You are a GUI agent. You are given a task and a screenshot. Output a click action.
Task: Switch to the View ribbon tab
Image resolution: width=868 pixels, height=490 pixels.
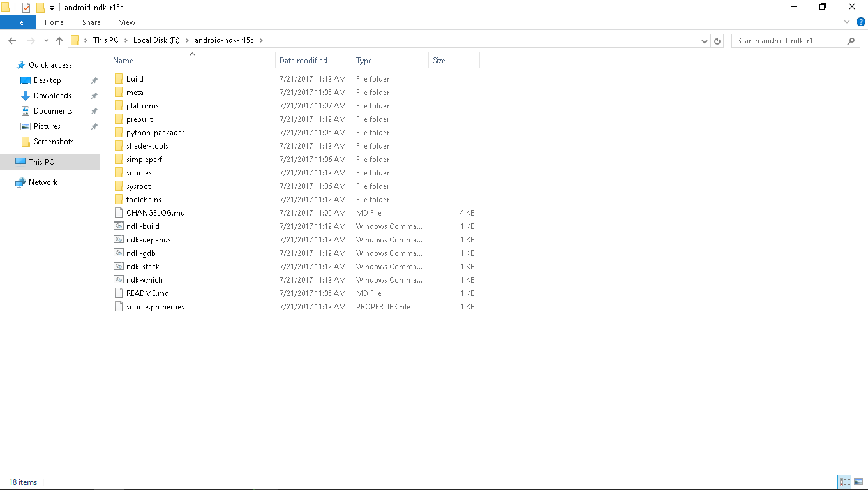click(127, 22)
